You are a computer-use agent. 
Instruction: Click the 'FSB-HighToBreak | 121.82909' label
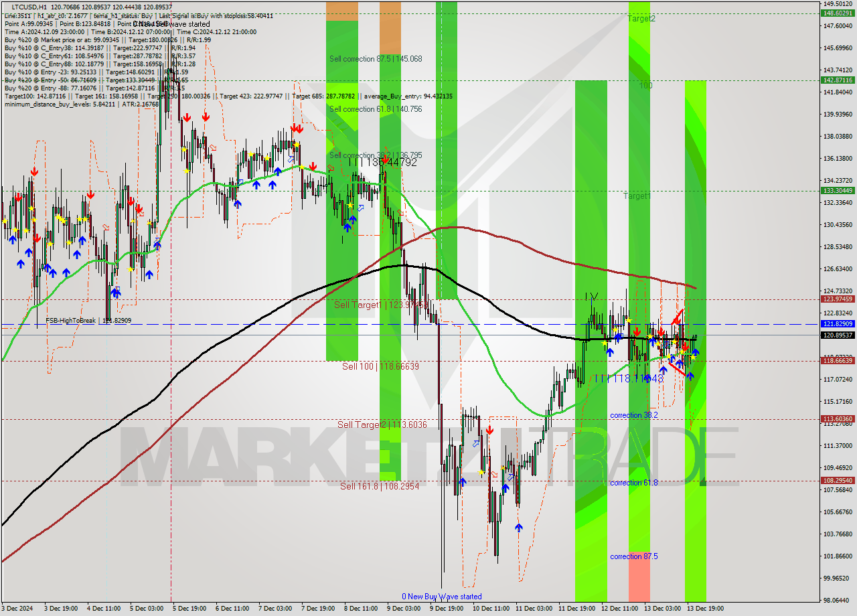[x=88, y=321]
